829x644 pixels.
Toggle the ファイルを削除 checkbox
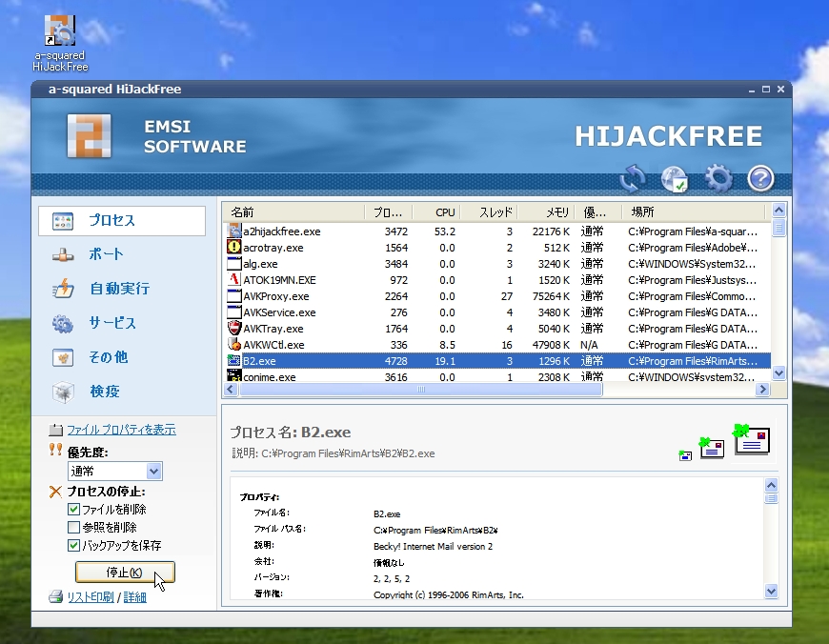pyautogui.click(x=74, y=510)
